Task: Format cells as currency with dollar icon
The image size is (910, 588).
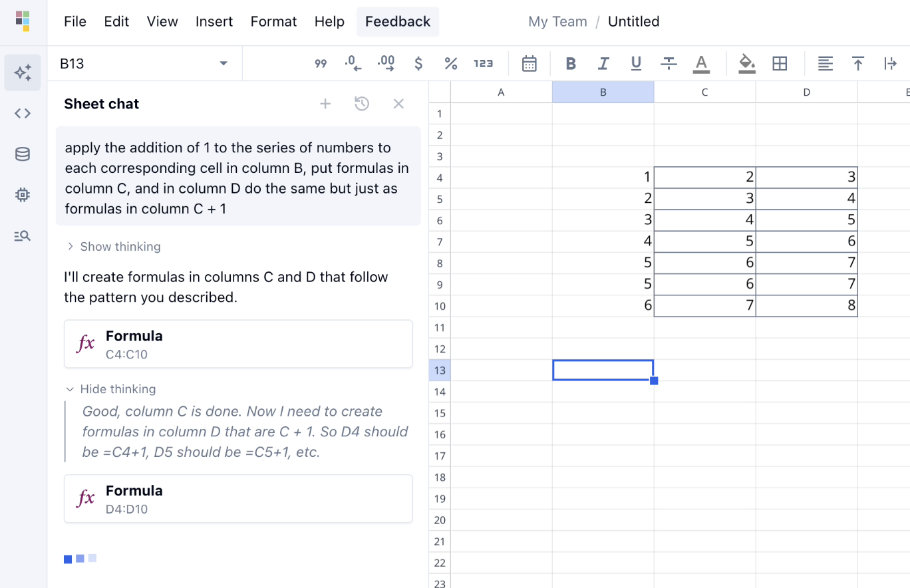Action: pyautogui.click(x=418, y=64)
